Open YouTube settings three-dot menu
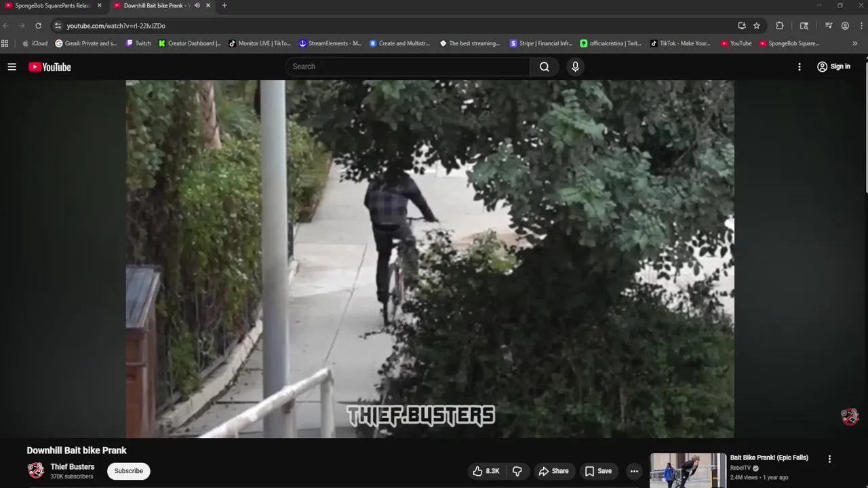868x488 pixels. (800, 66)
